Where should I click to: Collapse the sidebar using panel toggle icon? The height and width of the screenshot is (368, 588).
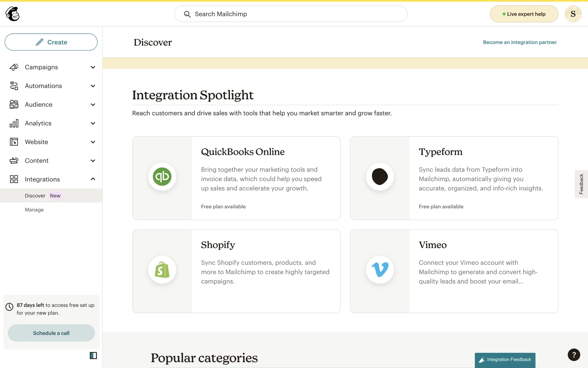coord(93,355)
